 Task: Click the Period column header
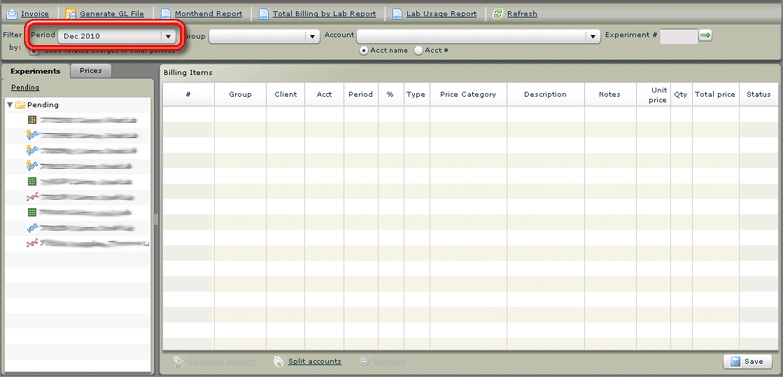click(x=361, y=94)
